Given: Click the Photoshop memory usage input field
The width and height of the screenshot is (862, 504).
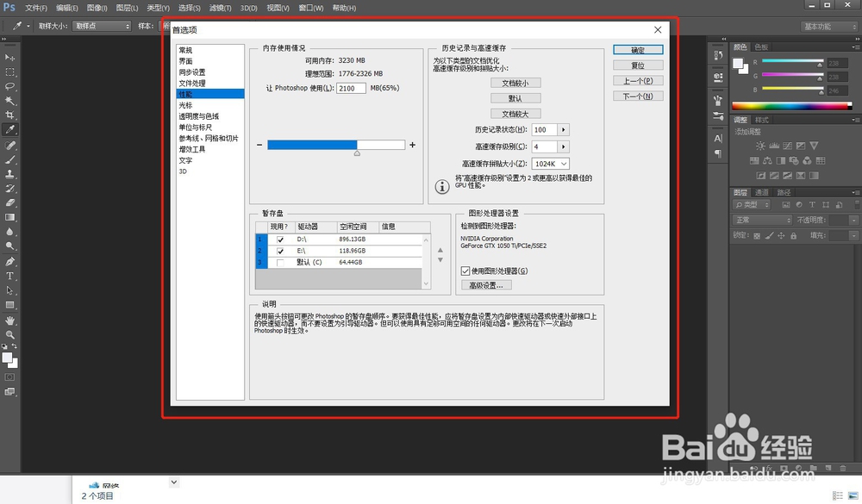Looking at the screenshot, I should [x=352, y=88].
